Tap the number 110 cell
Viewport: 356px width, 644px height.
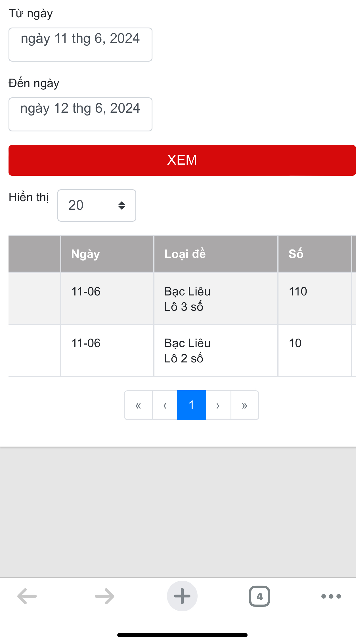[298, 291]
